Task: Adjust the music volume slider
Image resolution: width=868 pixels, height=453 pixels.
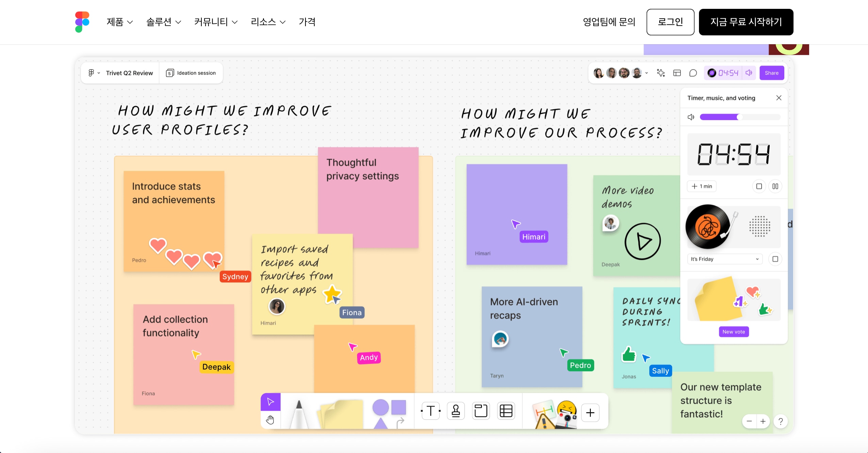Action: (739, 117)
